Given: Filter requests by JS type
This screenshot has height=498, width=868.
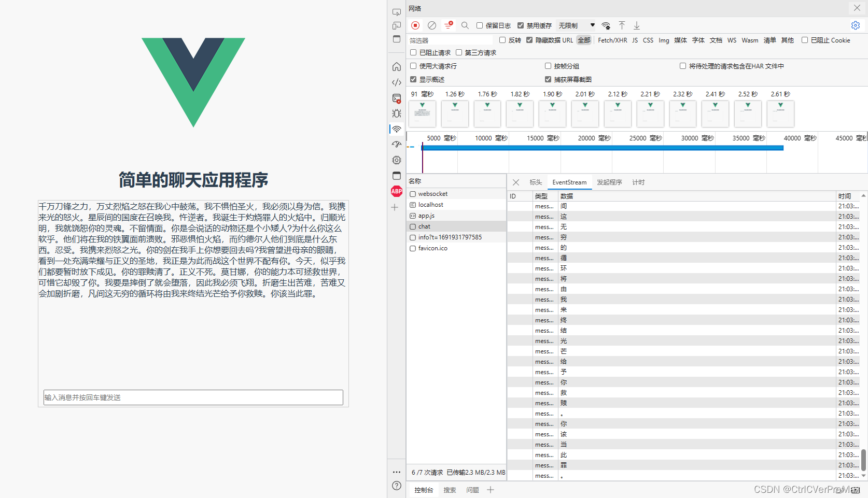Looking at the screenshot, I should [x=635, y=40].
